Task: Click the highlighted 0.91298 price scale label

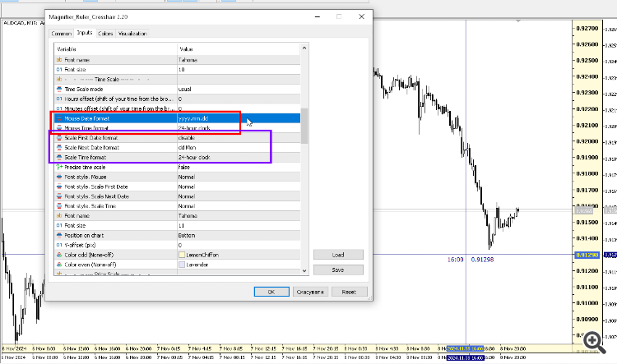Action: point(587,255)
